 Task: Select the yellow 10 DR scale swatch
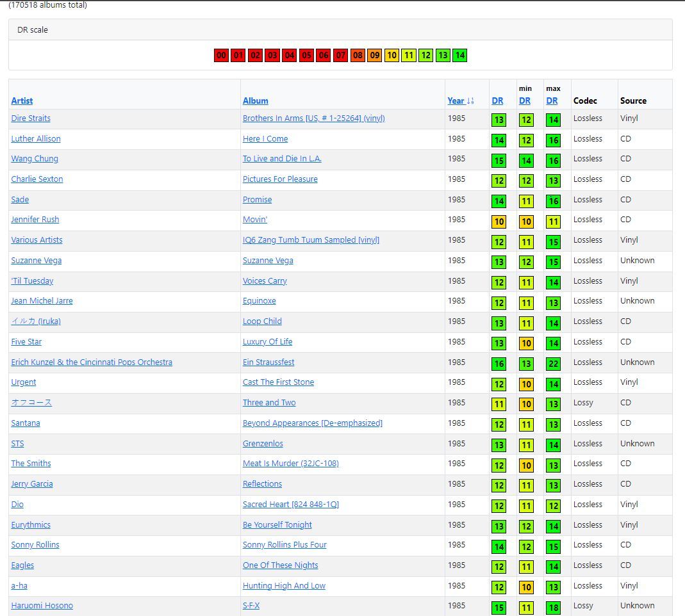tap(392, 56)
